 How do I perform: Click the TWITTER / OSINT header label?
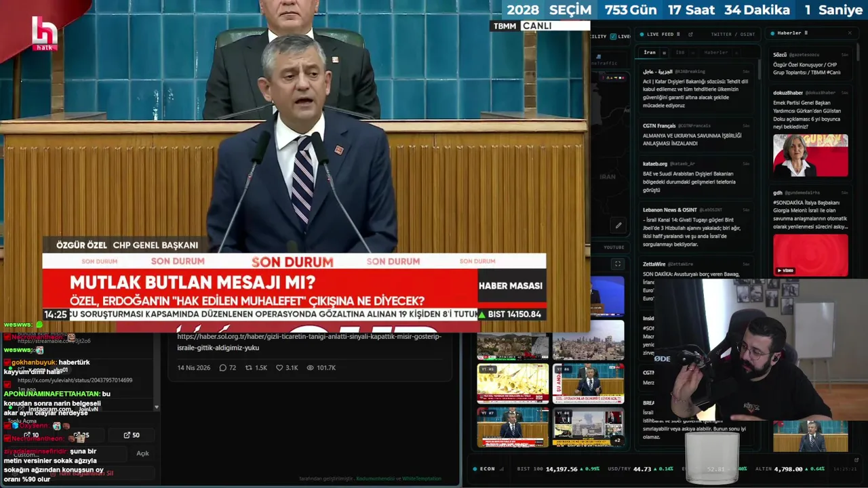[x=732, y=34]
